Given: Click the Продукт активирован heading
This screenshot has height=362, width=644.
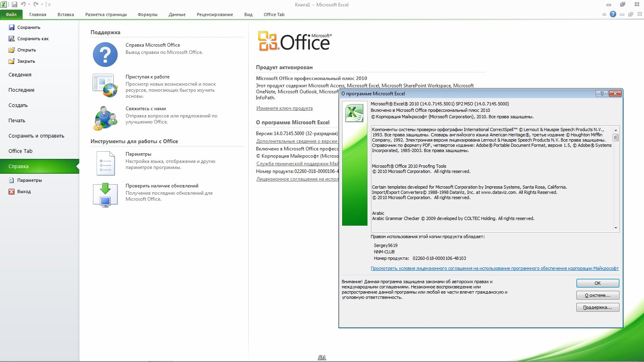Looking at the screenshot, I should click(x=284, y=67).
